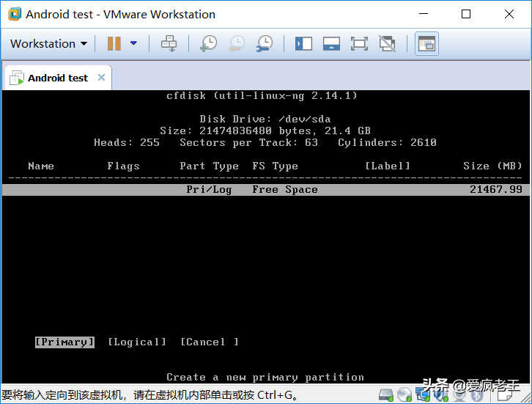Choose the [Logical] partition option

[137, 342]
